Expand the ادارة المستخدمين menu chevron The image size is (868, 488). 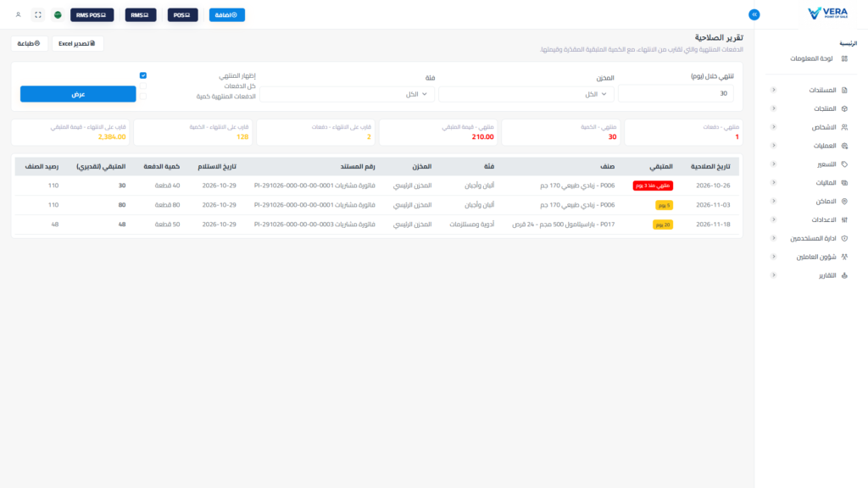click(774, 238)
